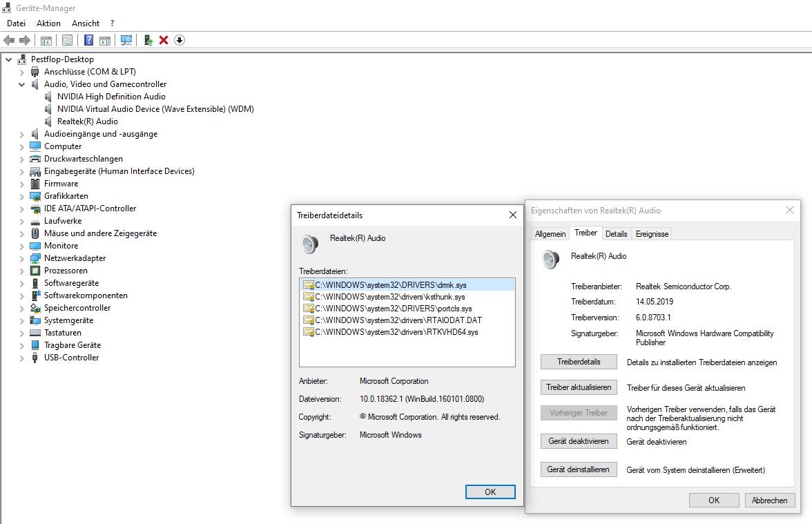Open the Aktion menu

pyautogui.click(x=48, y=23)
